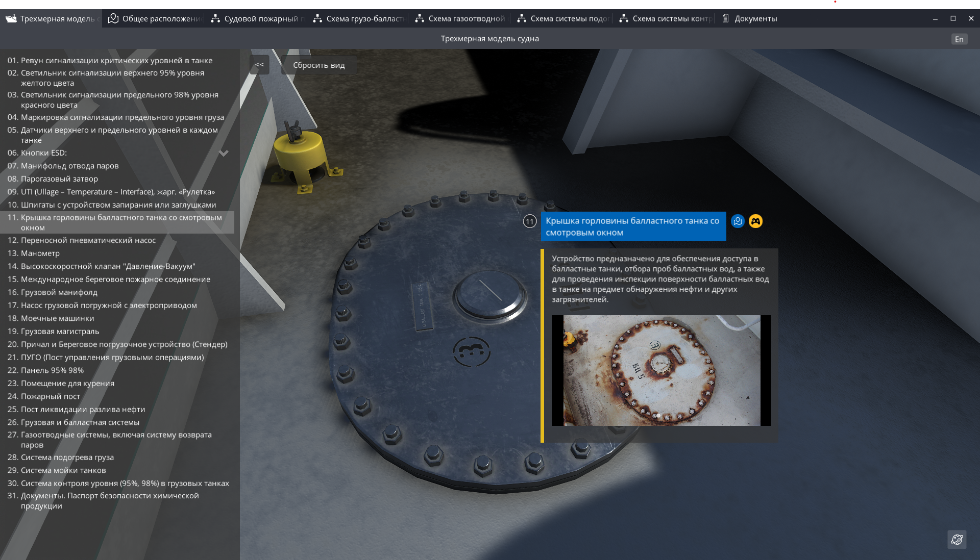The width and height of the screenshot is (980, 560).
Task: Click the blue title label Крышка горловины
Action: 633,226
